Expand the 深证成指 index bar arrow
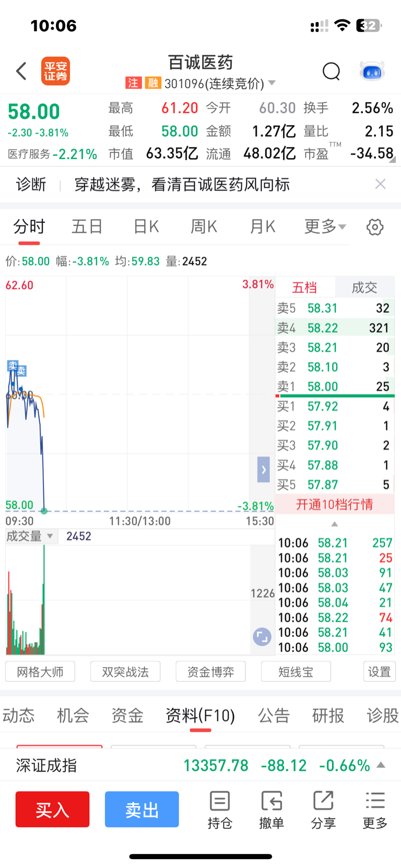 pyautogui.click(x=381, y=765)
